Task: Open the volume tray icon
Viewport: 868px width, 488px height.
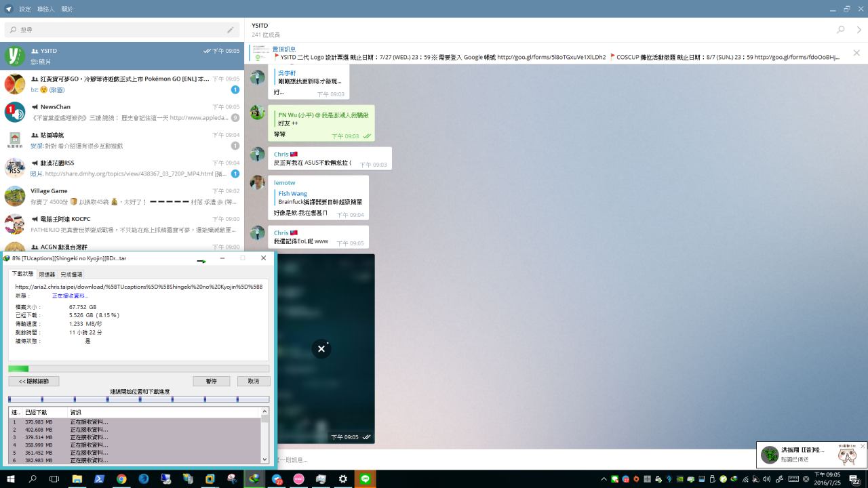Action: [x=767, y=479]
